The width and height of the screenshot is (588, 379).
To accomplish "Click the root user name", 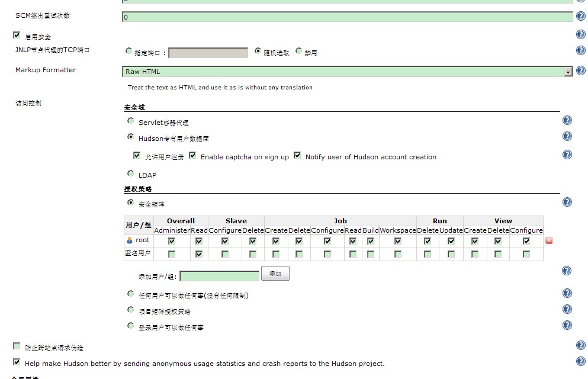I will 143,240.
